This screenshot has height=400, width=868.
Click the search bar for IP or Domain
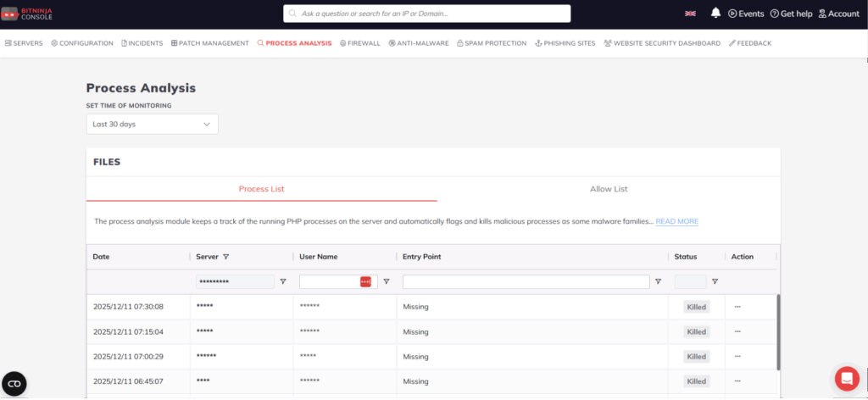click(x=426, y=14)
